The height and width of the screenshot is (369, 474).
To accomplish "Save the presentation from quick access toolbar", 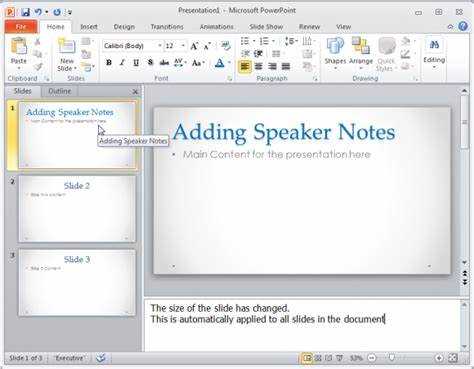I will tap(25, 12).
